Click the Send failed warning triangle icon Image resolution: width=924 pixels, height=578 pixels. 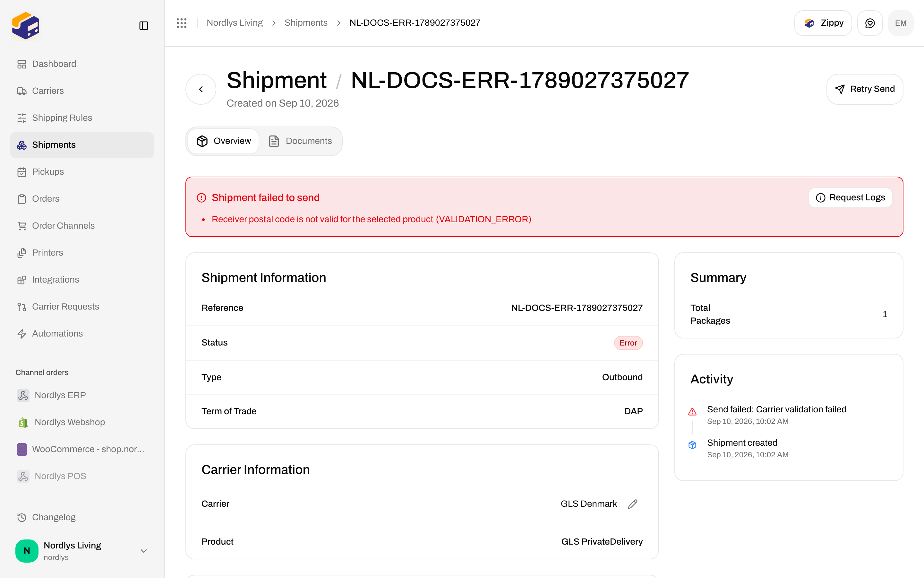point(692,412)
